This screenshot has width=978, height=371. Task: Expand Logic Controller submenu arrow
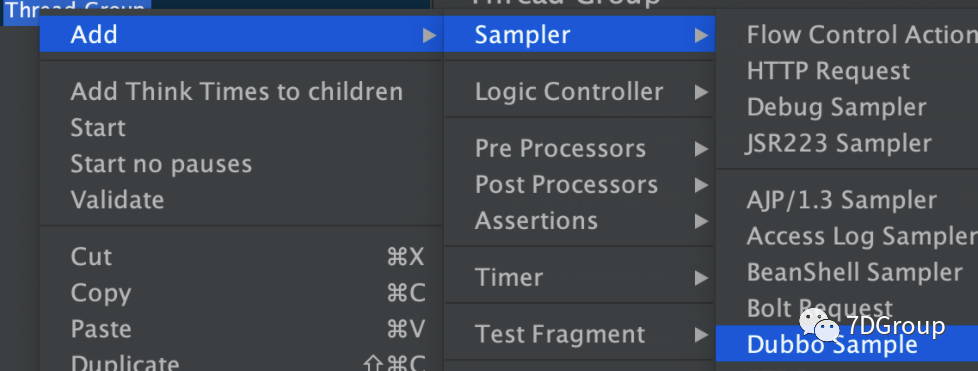tap(702, 92)
